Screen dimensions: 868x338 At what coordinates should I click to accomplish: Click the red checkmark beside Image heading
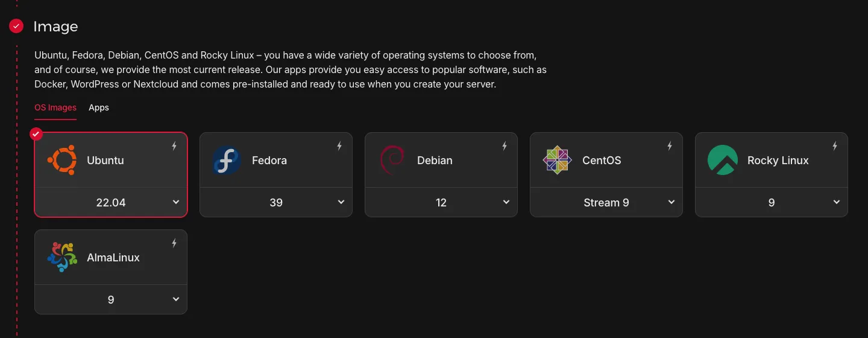point(16,26)
